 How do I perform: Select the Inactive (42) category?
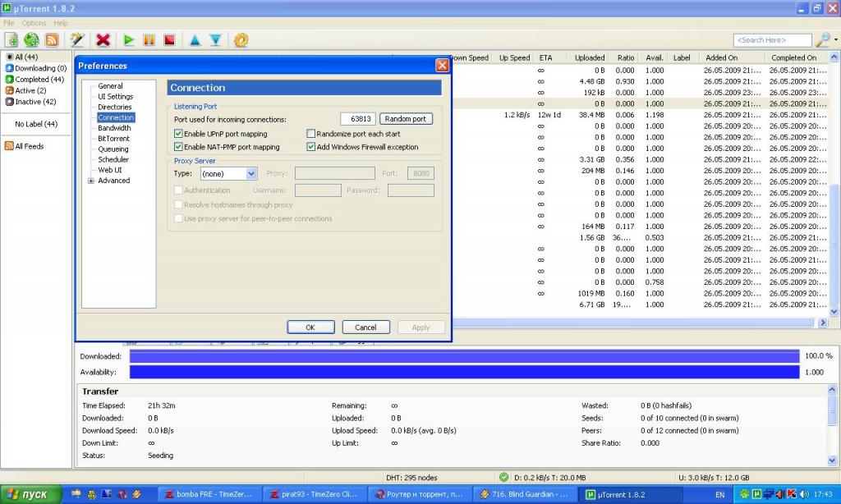click(x=30, y=102)
